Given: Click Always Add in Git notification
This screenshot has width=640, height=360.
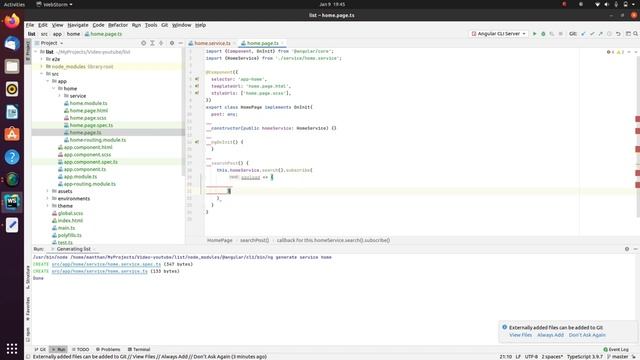Looking at the screenshot, I should [x=550, y=335].
